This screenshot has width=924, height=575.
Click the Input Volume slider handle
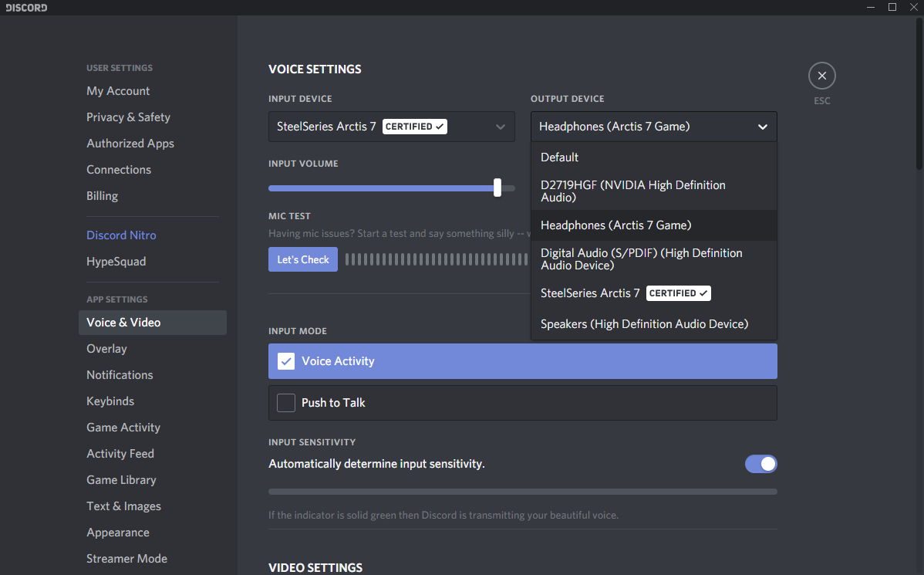(497, 188)
